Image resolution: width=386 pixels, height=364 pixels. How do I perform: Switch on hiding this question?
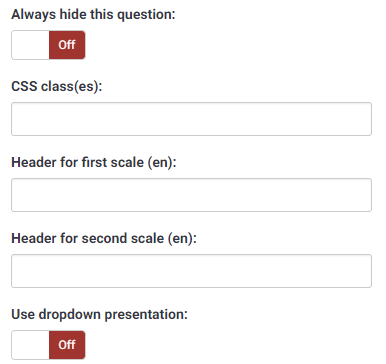click(48, 45)
